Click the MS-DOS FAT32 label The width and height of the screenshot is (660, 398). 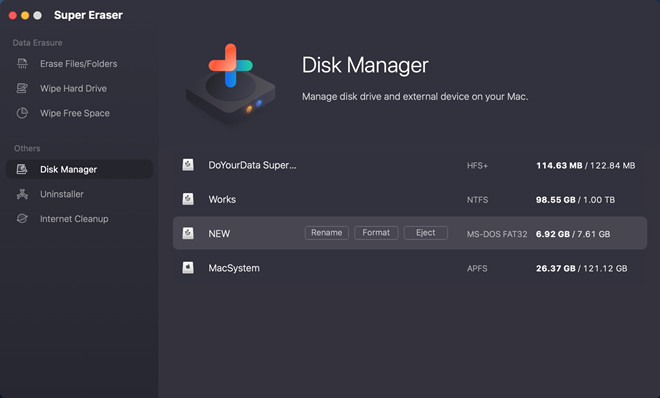(497, 234)
